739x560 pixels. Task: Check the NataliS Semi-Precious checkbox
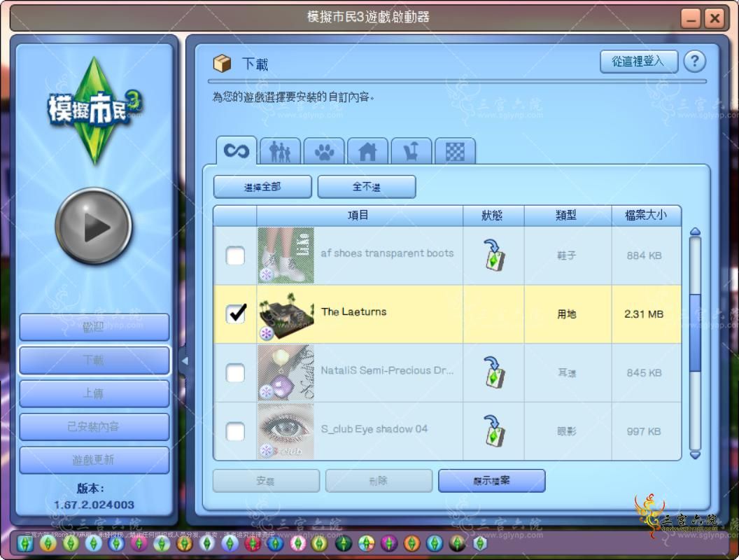pos(235,373)
